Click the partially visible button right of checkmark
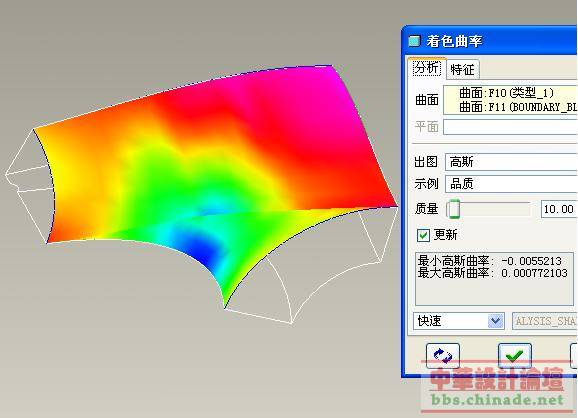The width and height of the screenshot is (578, 418). coord(574,355)
